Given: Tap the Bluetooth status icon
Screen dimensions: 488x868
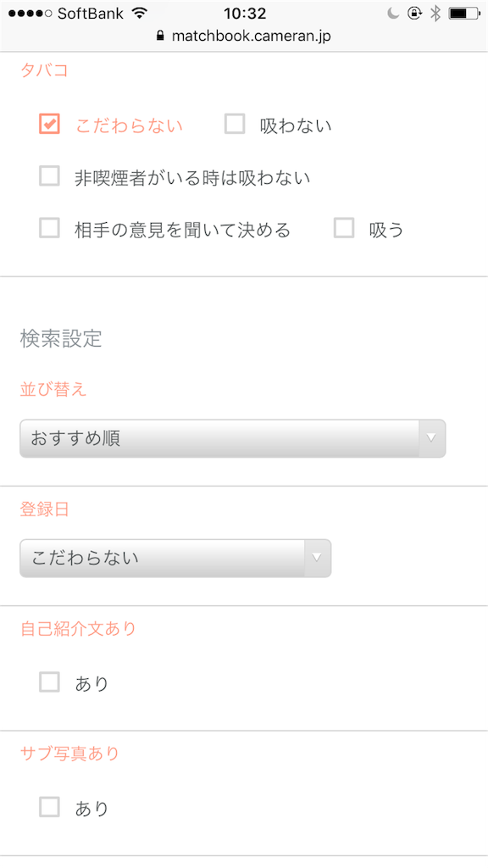Looking at the screenshot, I should pos(435,14).
